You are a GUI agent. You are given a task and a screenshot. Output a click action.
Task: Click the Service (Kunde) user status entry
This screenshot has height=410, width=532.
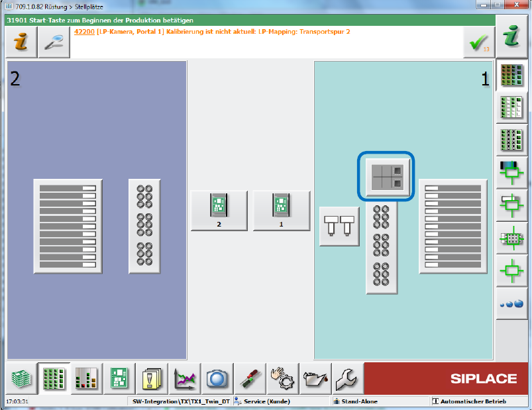click(267, 401)
